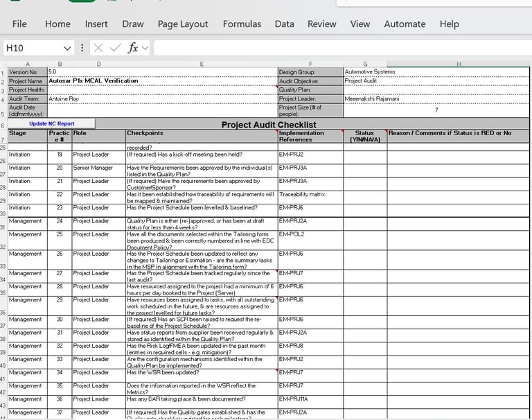Select column H header
The width and height of the screenshot is (532, 420).
(459, 64)
